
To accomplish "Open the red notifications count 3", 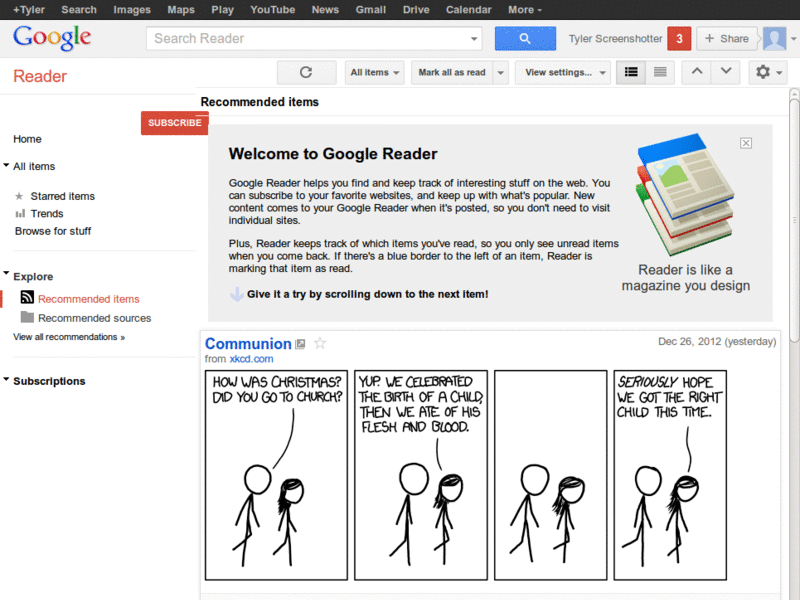I will tap(679, 39).
